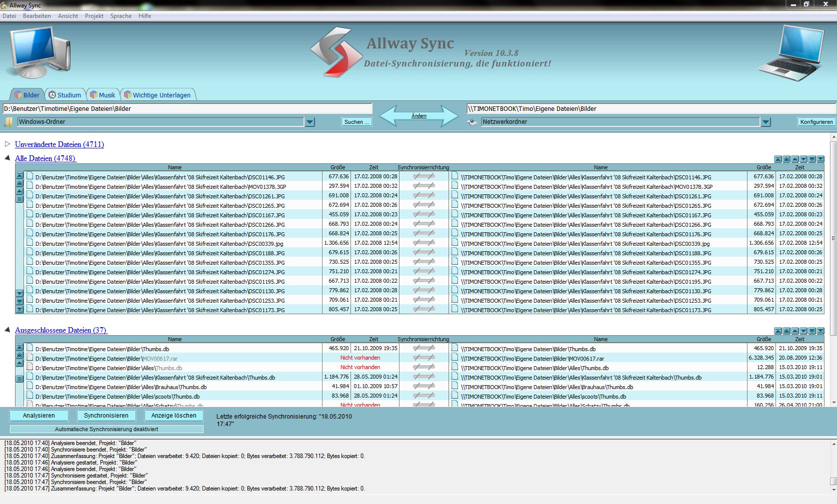Click left file icon of DSC01261.JPG
The image size is (837, 504).
(30, 195)
